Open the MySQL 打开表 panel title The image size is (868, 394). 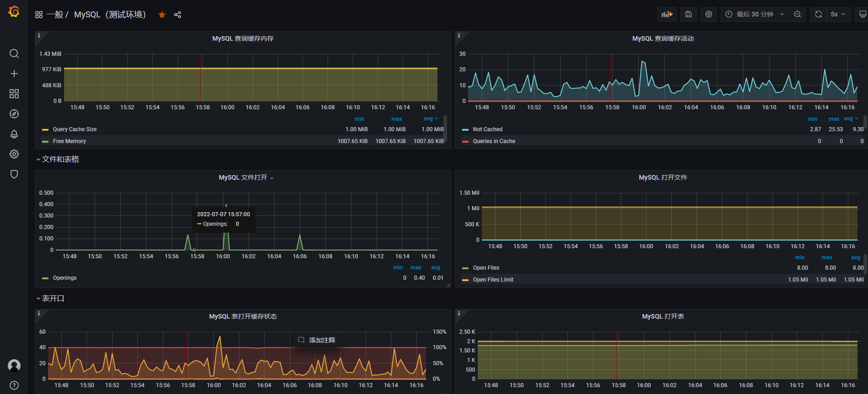click(663, 316)
